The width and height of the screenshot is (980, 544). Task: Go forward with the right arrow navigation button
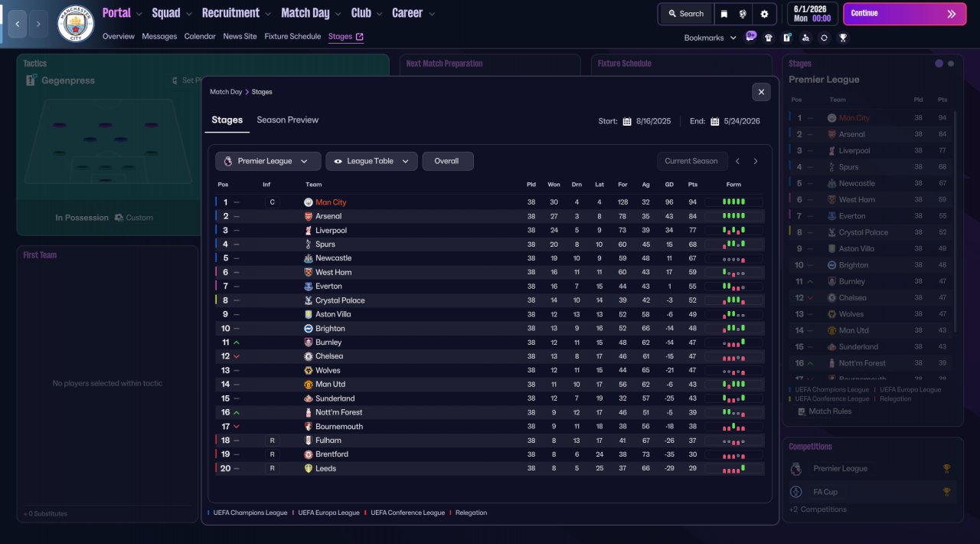click(x=38, y=24)
